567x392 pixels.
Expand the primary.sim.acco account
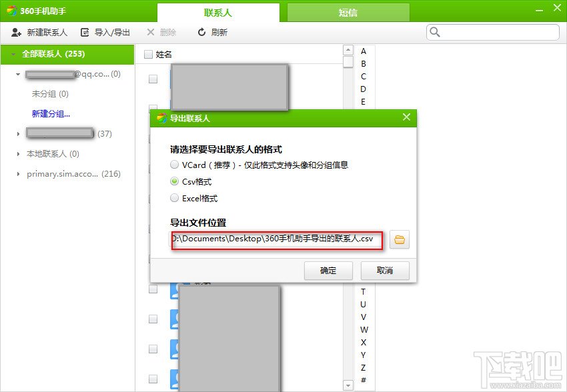click(x=17, y=174)
